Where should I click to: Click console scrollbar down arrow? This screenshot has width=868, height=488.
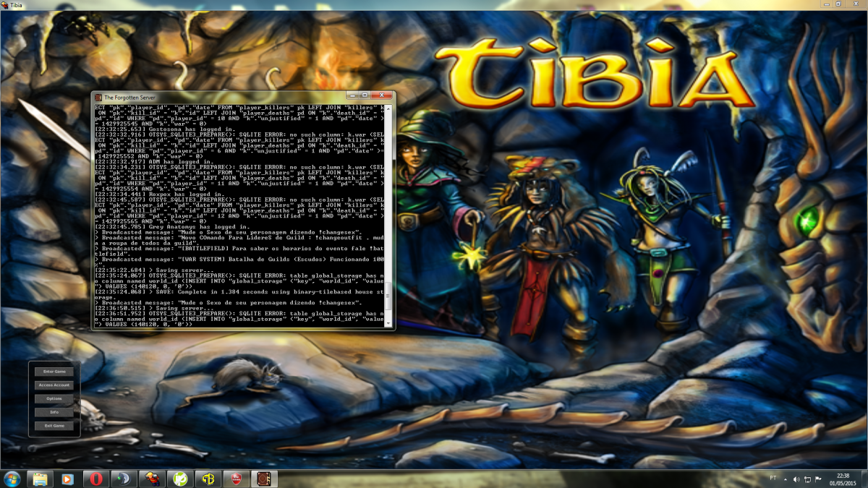(x=388, y=323)
